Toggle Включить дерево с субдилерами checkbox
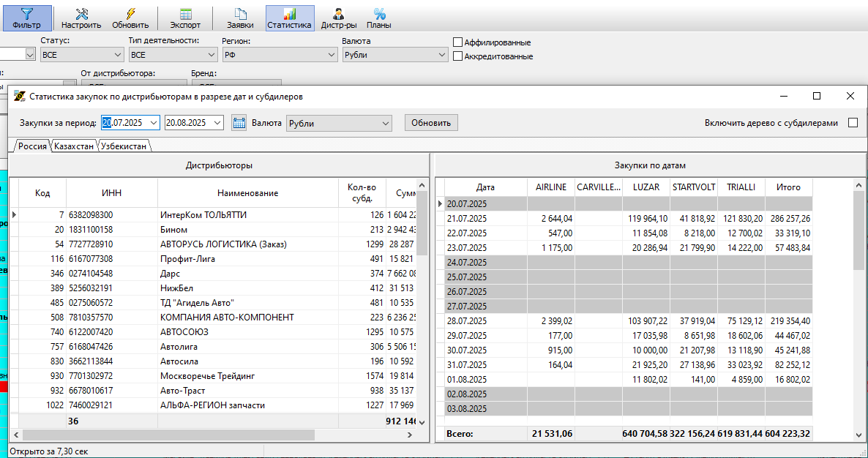The width and height of the screenshot is (868, 458). (x=853, y=123)
